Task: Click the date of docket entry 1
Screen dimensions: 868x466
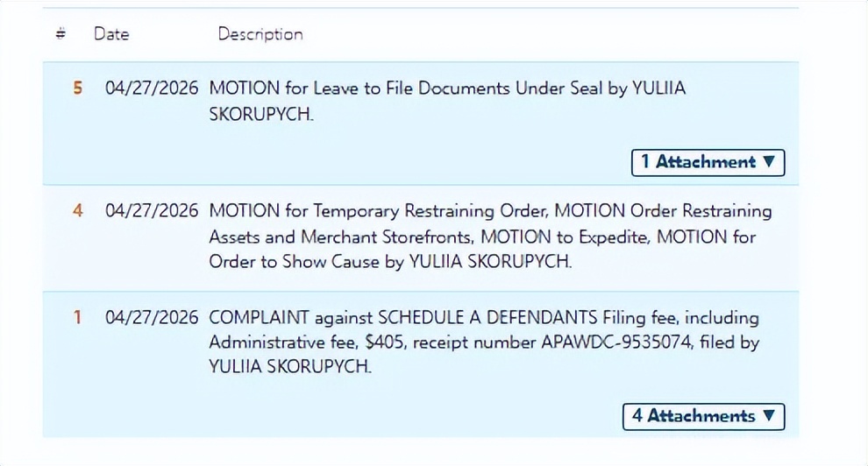Action: click(152, 318)
